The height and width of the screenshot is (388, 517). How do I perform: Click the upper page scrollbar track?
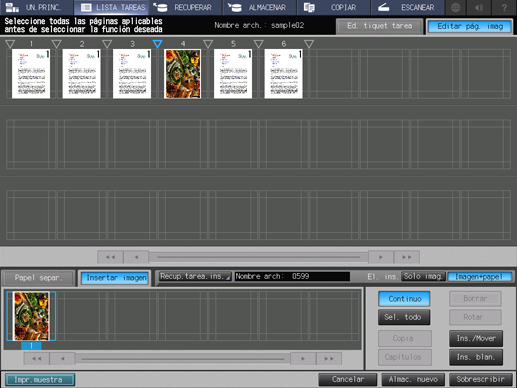pos(258,257)
